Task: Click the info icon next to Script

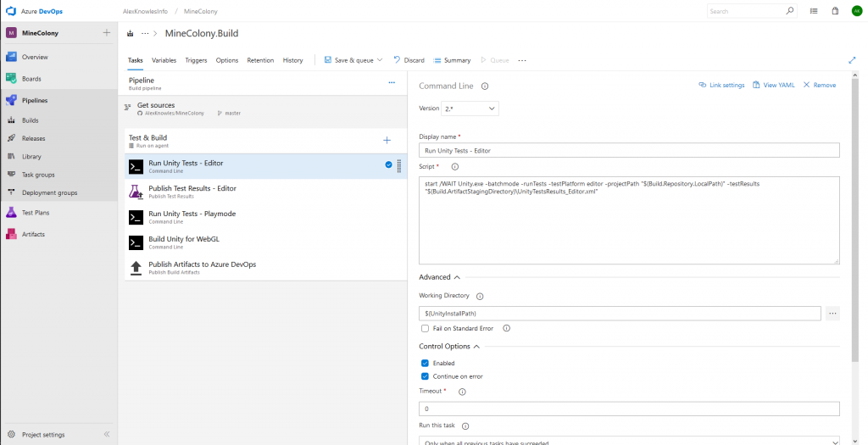Action: 454,167
